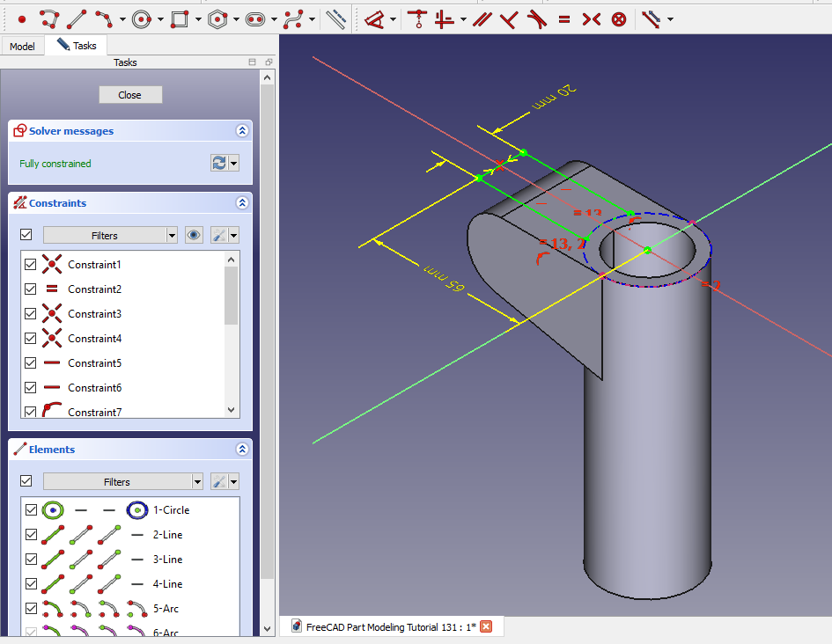Apply the Parallel constraint tool
Viewport: 832px width, 644px height.
click(x=482, y=18)
